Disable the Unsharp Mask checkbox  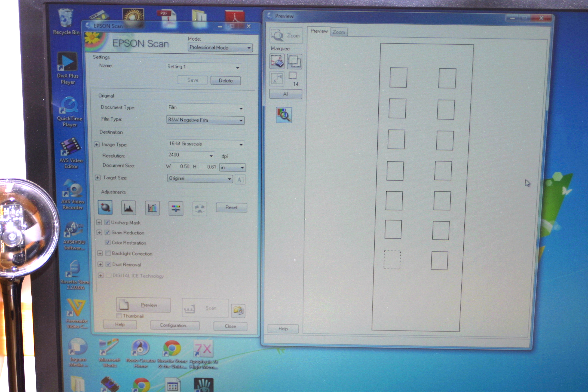pos(107,222)
